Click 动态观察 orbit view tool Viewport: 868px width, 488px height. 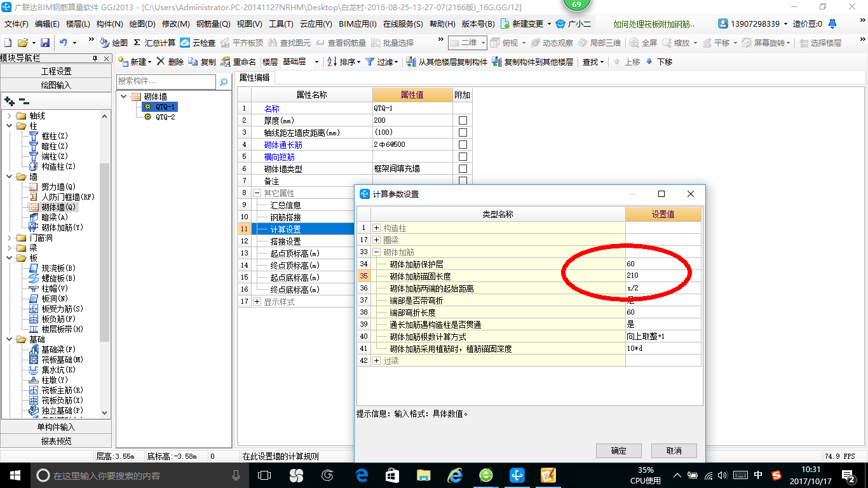[x=552, y=43]
